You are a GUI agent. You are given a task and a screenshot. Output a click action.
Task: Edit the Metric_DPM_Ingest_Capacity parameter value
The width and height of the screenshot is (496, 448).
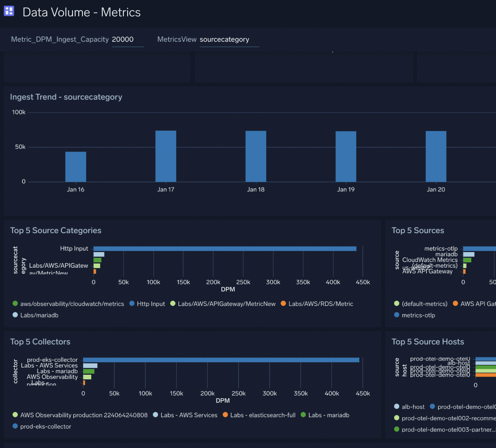[x=128, y=39]
